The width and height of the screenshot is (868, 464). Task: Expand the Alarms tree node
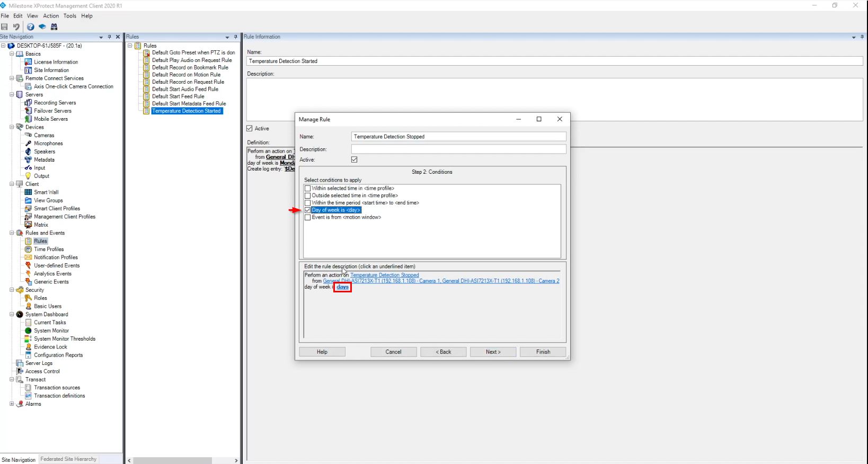click(x=12, y=404)
